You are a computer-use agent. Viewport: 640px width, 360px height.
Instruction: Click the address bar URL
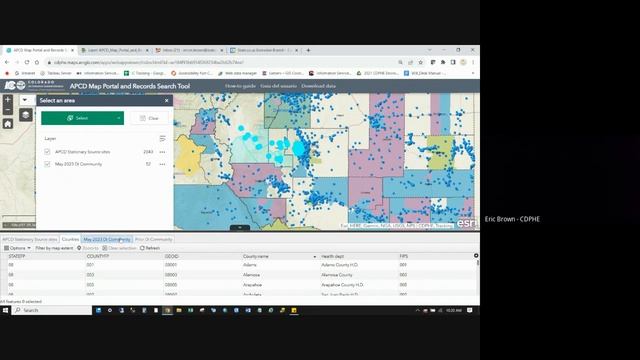pyautogui.click(x=149, y=62)
